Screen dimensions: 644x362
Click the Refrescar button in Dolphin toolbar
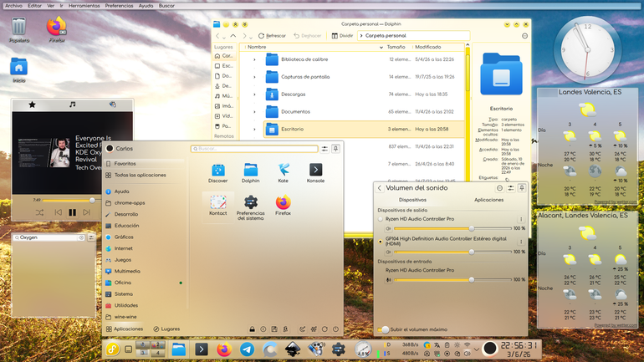coord(272,36)
